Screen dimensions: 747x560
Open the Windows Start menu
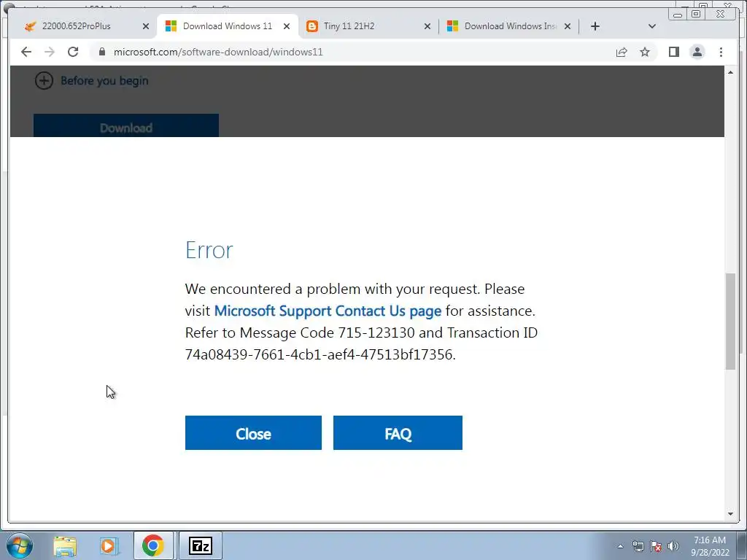click(20, 545)
